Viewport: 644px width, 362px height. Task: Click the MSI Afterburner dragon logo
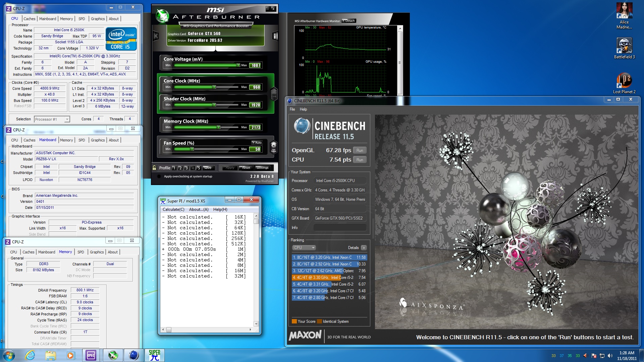pyautogui.click(x=162, y=16)
